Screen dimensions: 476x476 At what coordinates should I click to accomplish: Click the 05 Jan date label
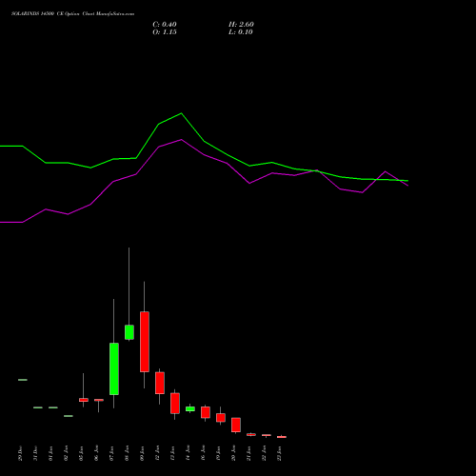tap(82, 453)
